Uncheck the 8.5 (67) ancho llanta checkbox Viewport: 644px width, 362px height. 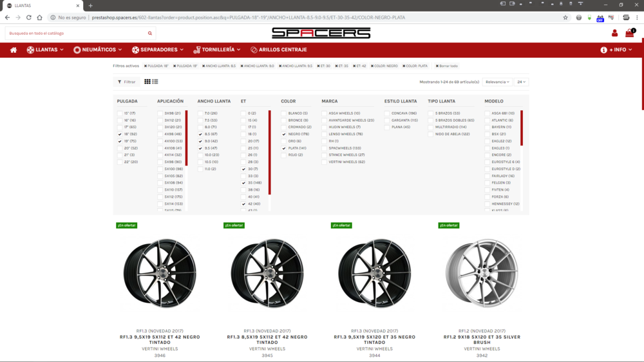pyautogui.click(x=200, y=134)
